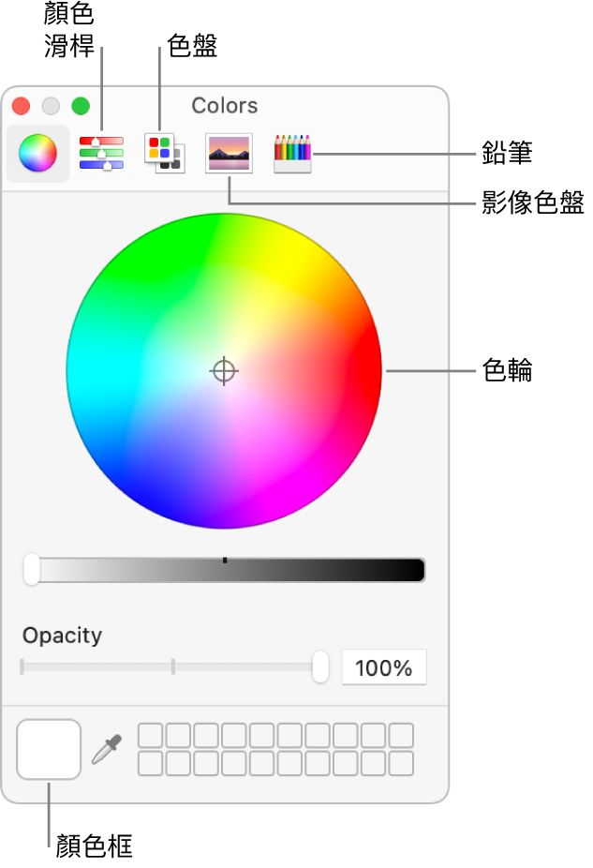The width and height of the screenshot is (593, 868).
Task: Click the current color well box
Action: click(49, 749)
